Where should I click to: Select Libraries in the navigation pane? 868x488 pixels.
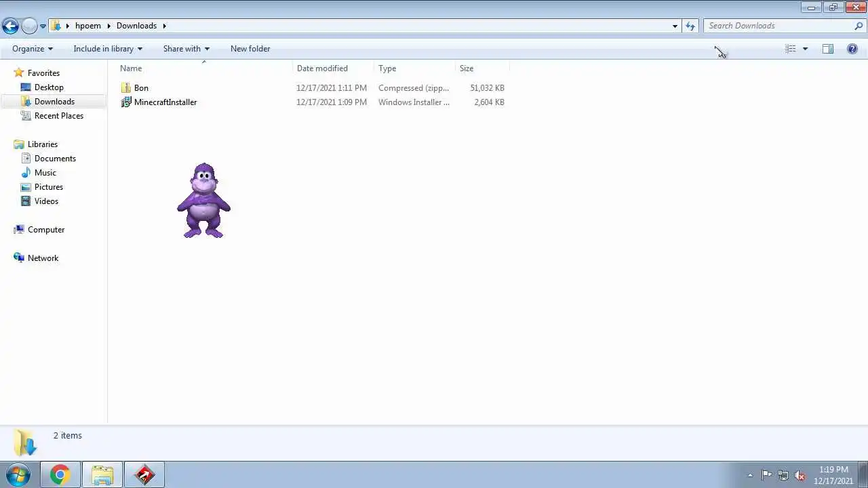43,144
